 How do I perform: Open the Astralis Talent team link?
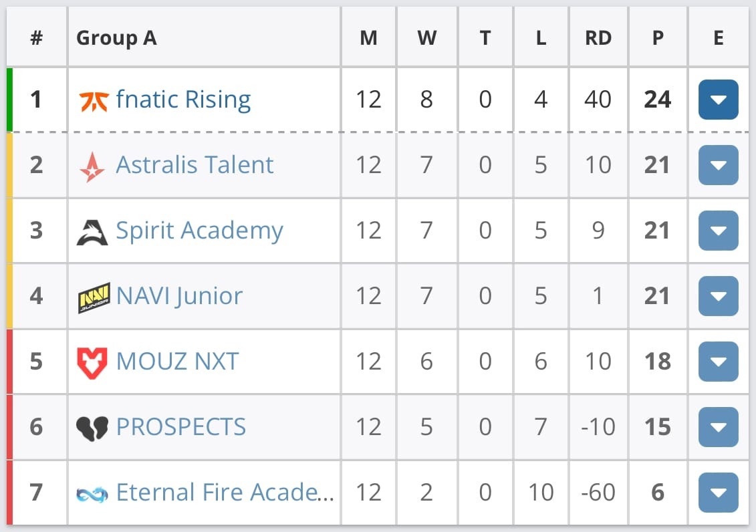[195, 165]
